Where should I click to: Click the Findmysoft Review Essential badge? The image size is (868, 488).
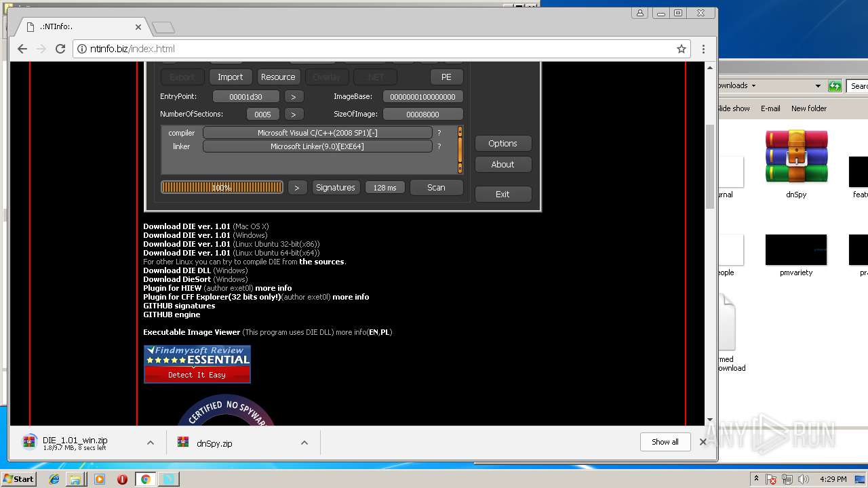pos(197,364)
